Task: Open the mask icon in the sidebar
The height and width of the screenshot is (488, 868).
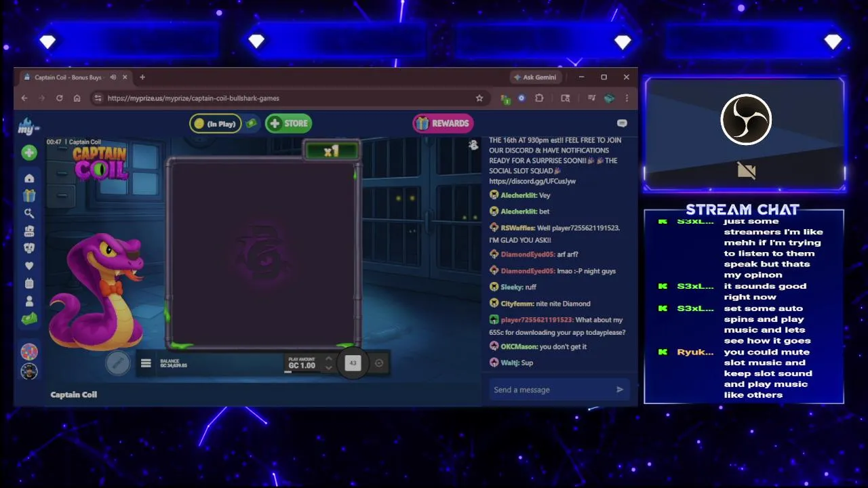Action: pyautogui.click(x=29, y=248)
